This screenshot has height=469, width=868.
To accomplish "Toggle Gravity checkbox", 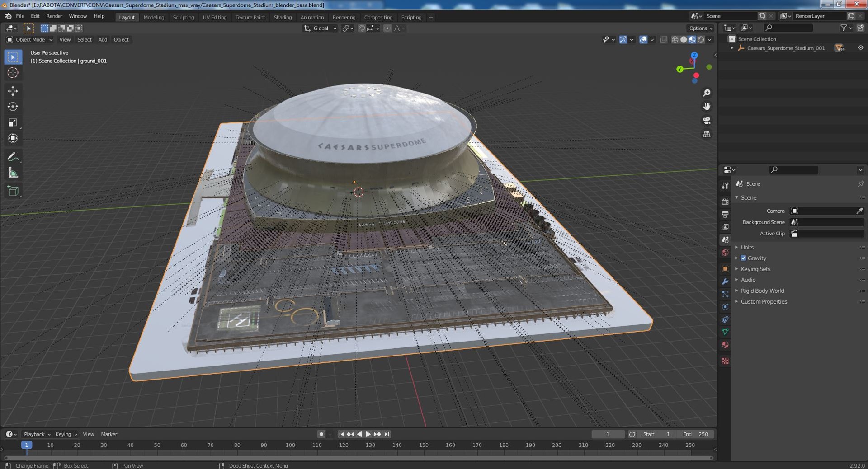I will [743, 258].
